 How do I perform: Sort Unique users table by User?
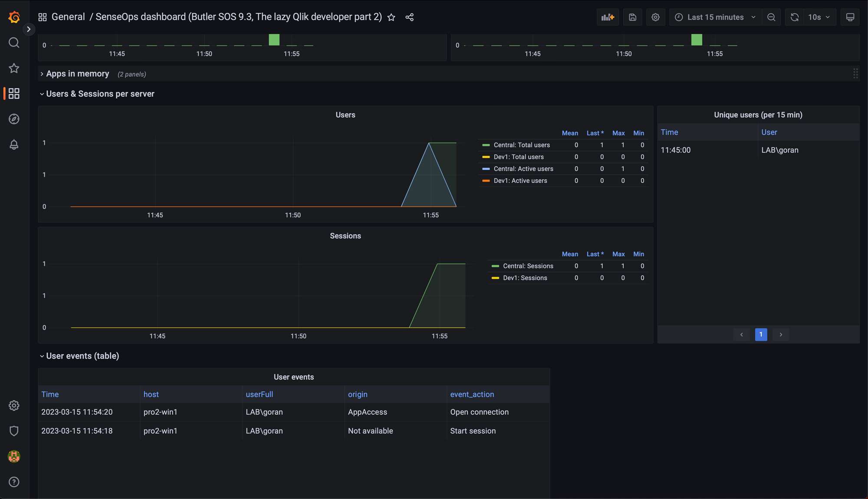[769, 132]
